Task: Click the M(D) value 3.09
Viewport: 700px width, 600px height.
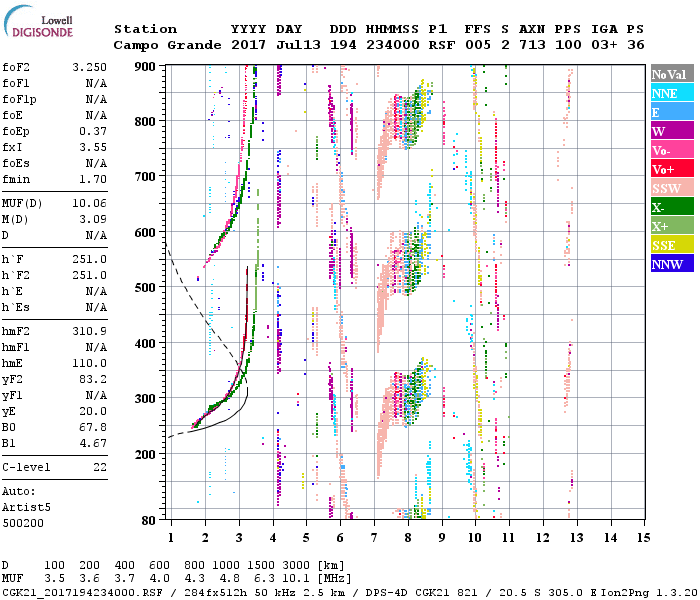Action: [x=93, y=220]
